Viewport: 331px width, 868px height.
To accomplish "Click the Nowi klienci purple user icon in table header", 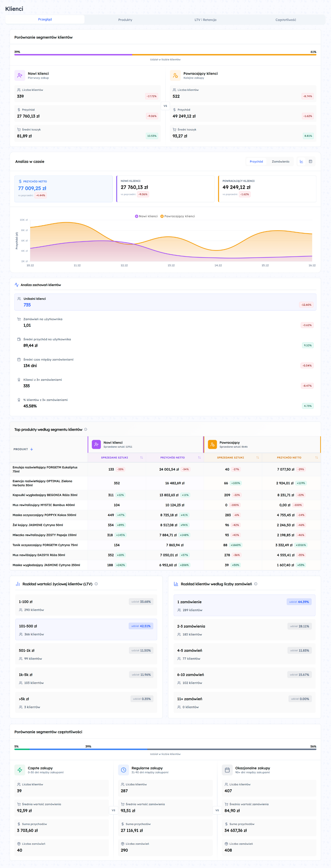I will (x=96, y=444).
